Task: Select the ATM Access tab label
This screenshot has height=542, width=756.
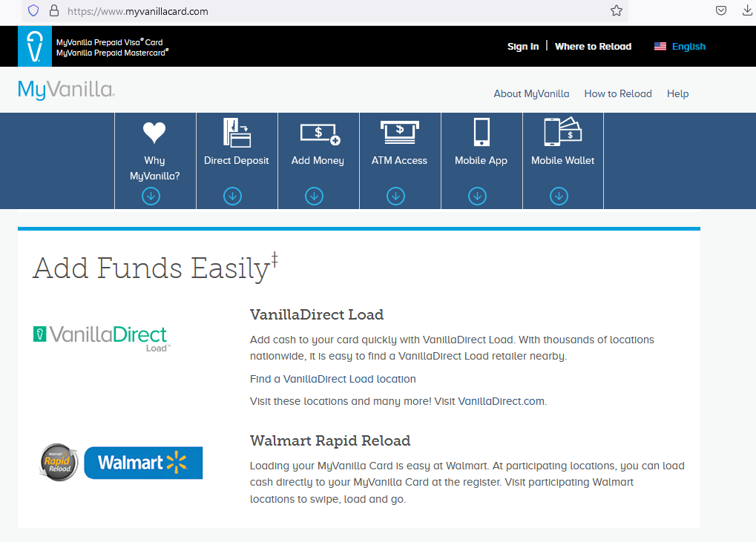Action: pos(399,160)
